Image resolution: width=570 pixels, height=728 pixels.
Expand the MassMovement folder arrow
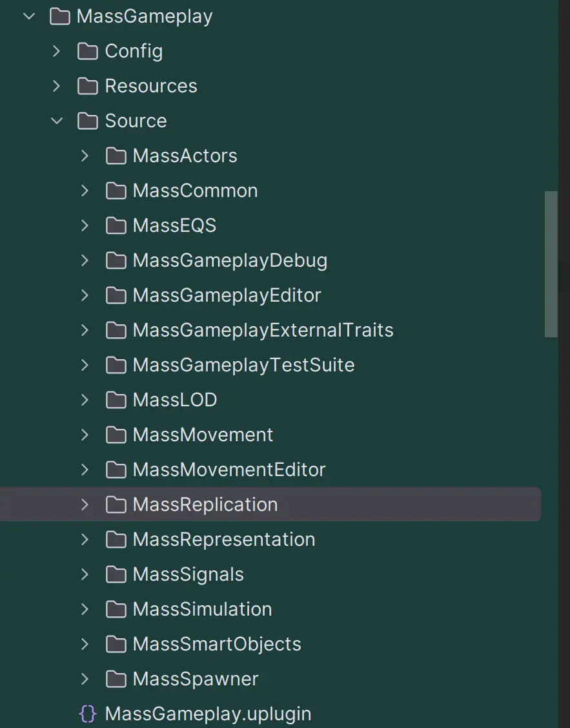85,435
